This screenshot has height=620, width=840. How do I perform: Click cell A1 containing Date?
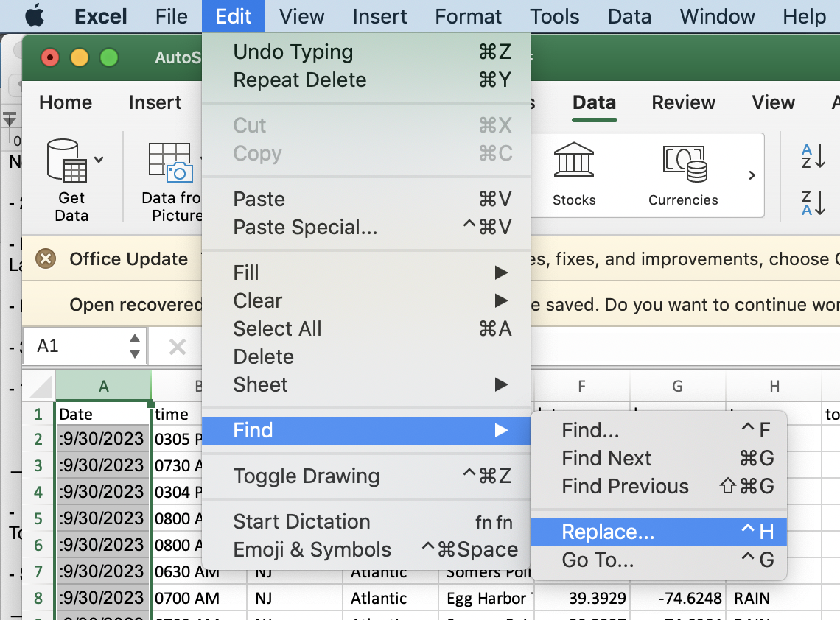103,414
